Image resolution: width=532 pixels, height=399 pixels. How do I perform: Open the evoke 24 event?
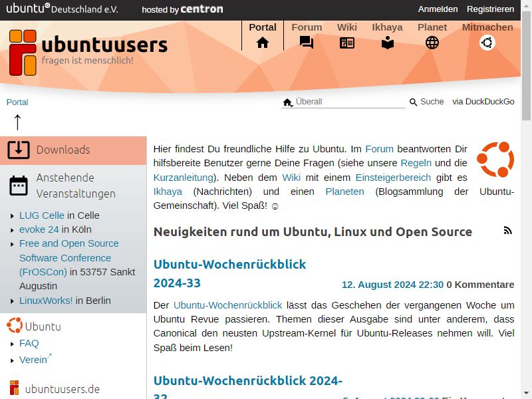click(39, 229)
